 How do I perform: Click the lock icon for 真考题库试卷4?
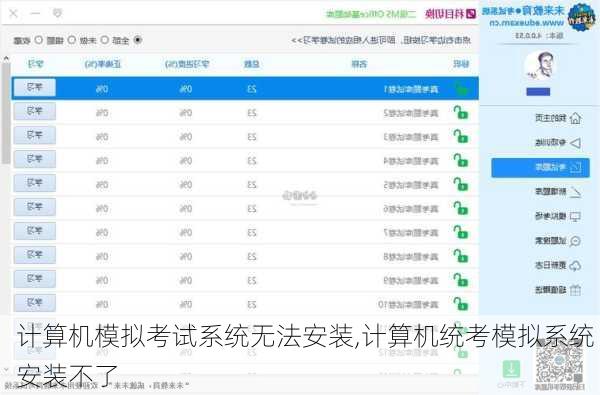pyautogui.click(x=461, y=160)
